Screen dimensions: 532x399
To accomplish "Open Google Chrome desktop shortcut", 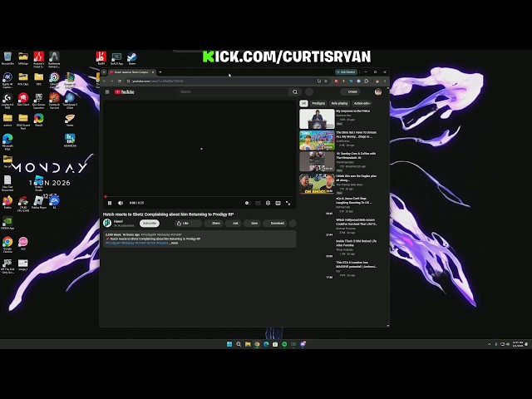I will pos(7,245).
